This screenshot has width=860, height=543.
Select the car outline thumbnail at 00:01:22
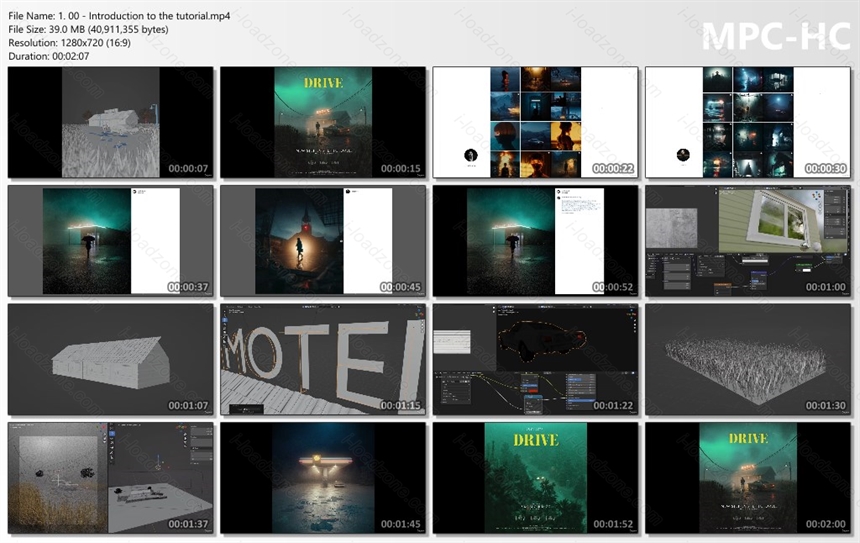coord(535,359)
